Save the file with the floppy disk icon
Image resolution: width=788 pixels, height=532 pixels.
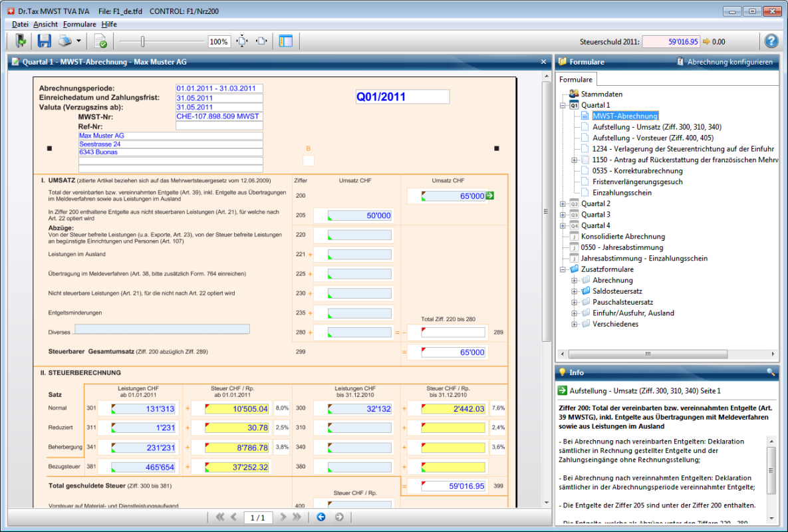45,41
